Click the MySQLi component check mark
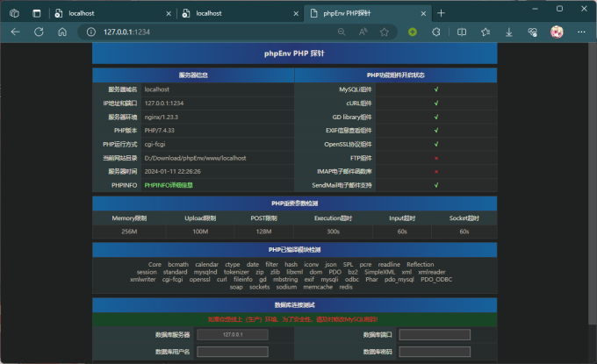597x364 pixels. (x=436, y=89)
